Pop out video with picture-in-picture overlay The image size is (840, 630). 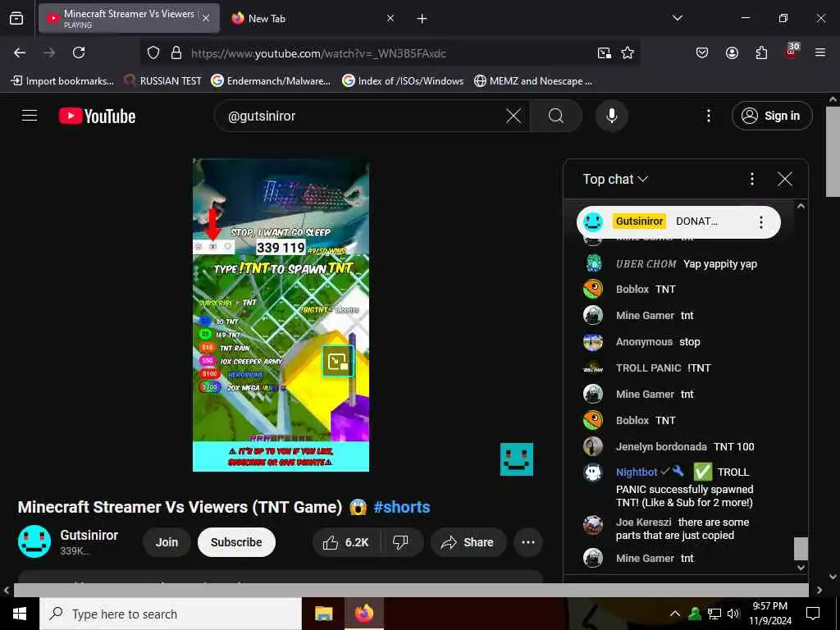click(x=337, y=361)
